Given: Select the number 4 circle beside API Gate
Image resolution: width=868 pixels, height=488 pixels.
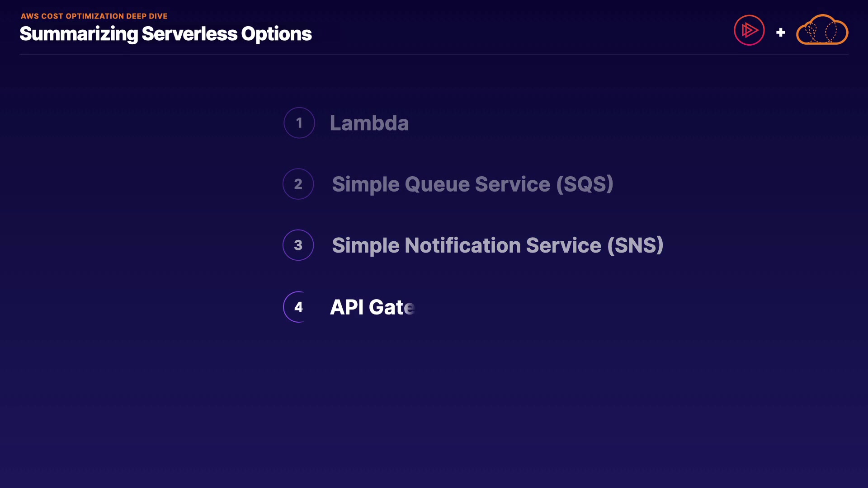Looking at the screenshot, I should (298, 307).
